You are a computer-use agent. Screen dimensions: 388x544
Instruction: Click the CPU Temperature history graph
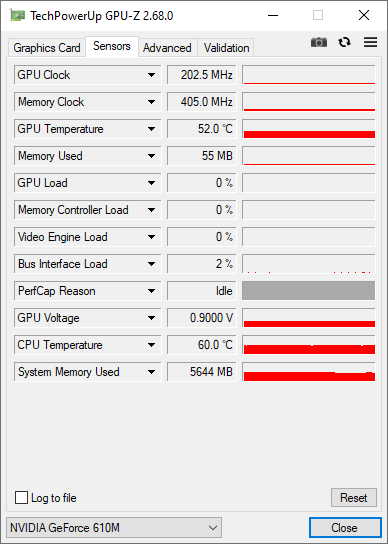[x=309, y=345]
